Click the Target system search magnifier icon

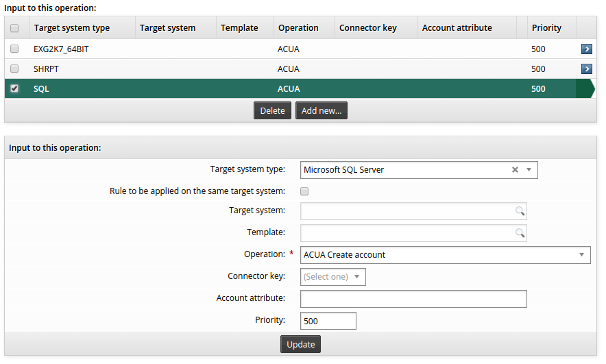point(520,211)
